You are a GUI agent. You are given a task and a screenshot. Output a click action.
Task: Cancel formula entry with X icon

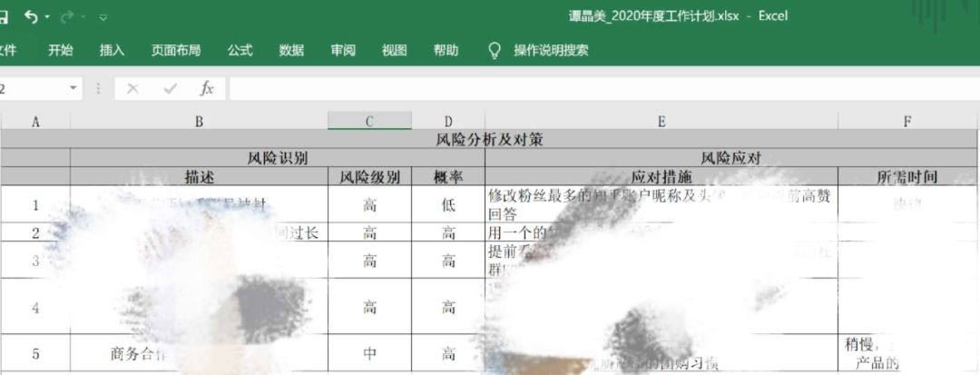[x=132, y=89]
